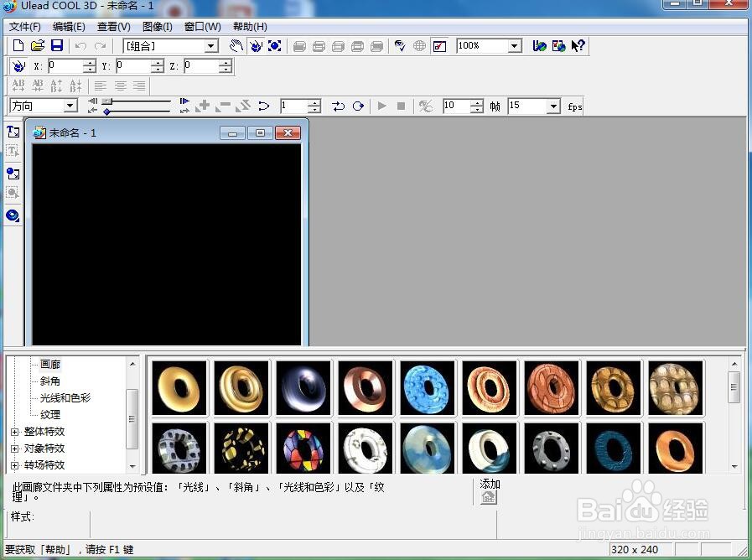Toggle the checkmark display quality button
Image resolution: width=752 pixels, height=560 pixels.
click(439, 46)
